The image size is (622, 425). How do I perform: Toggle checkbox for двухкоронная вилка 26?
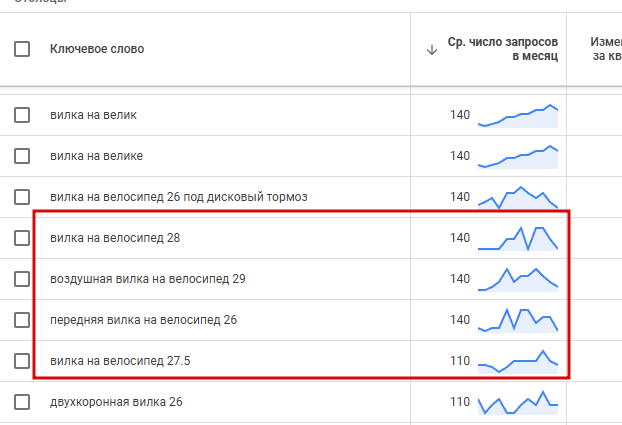[22, 402]
